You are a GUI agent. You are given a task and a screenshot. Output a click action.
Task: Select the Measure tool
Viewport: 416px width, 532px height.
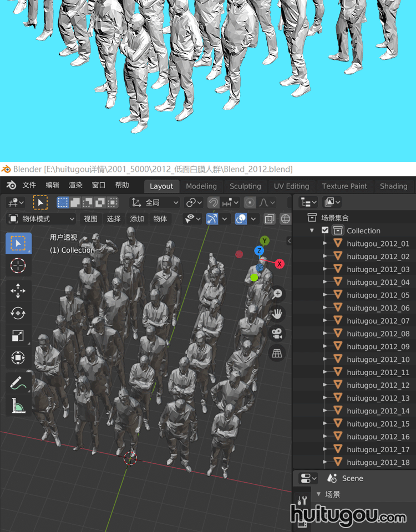coord(18,406)
